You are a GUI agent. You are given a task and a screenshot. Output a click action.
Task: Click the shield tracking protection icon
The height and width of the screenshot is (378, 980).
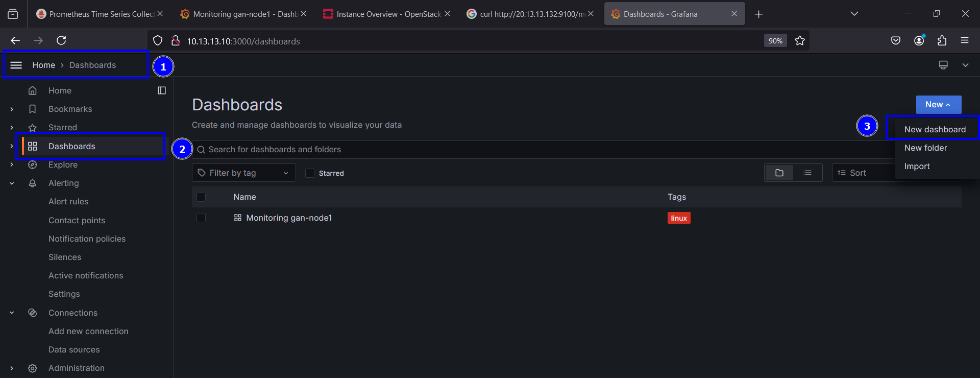pos(158,41)
